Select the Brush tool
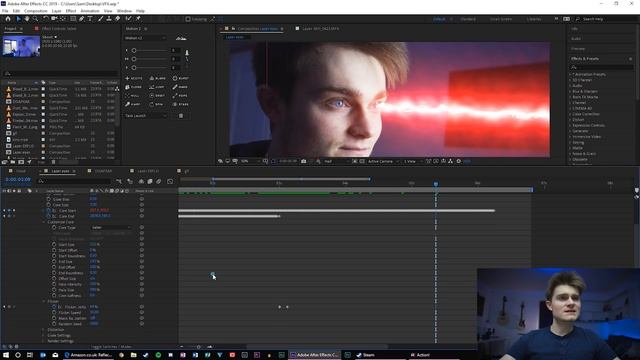 pos(100,19)
